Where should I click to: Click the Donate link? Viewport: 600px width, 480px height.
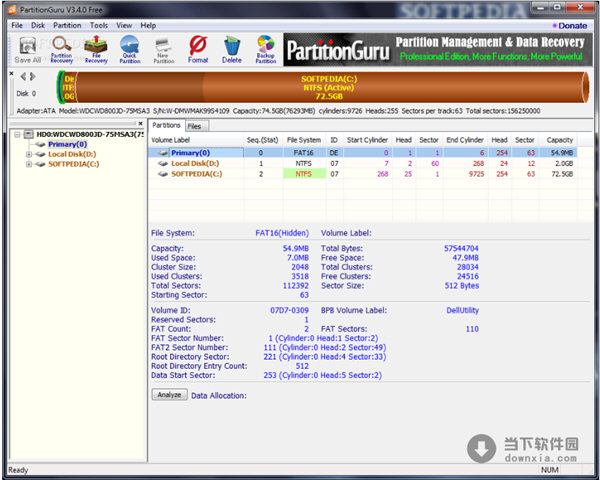(x=572, y=26)
